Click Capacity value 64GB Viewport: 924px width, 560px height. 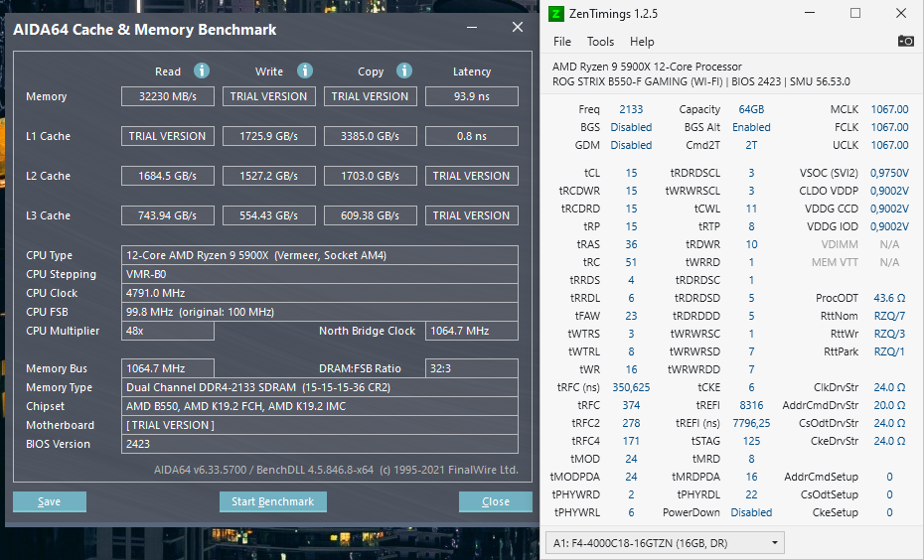point(751,109)
